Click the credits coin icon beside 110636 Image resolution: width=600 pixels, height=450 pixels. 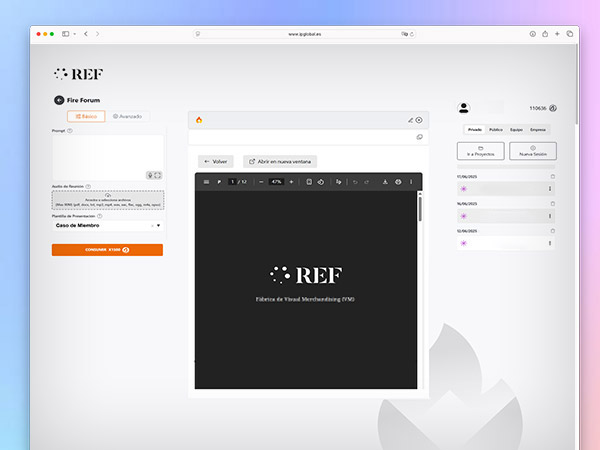pyautogui.click(x=553, y=108)
